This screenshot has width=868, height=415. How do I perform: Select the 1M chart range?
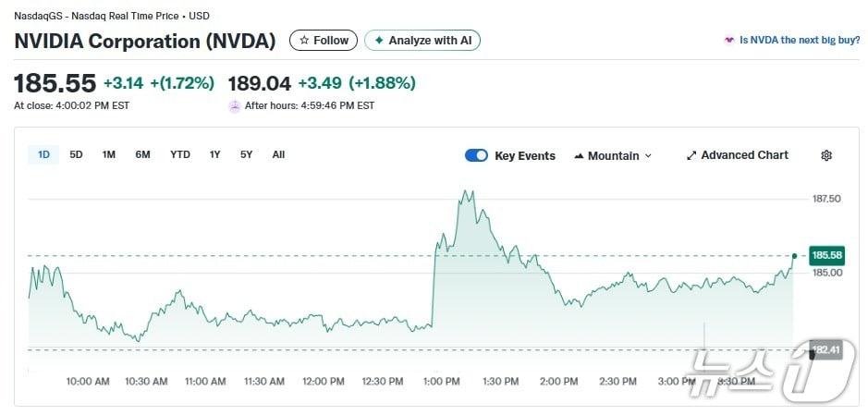click(x=109, y=154)
